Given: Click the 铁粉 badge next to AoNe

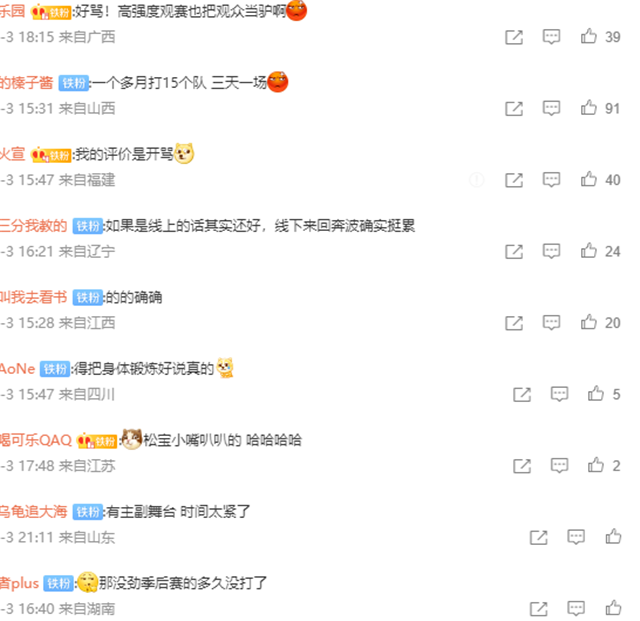Looking at the screenshot, I should (x=55, y=369).
